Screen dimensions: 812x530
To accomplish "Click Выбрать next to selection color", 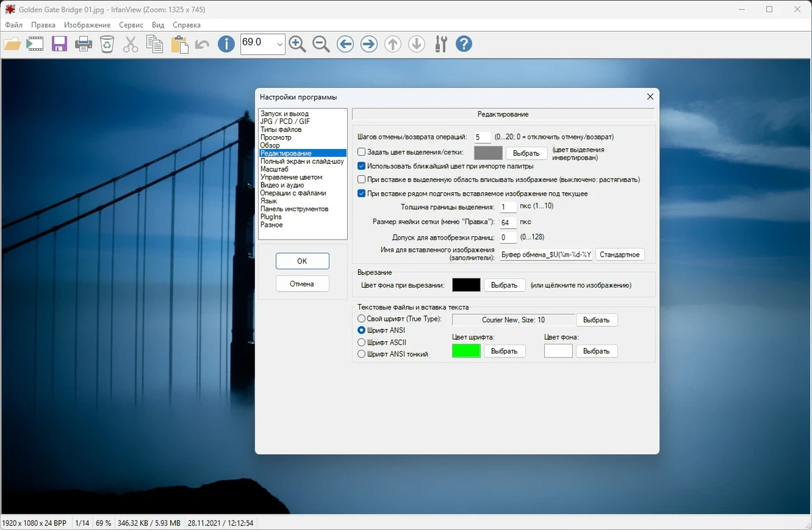I will click(526, 153).
